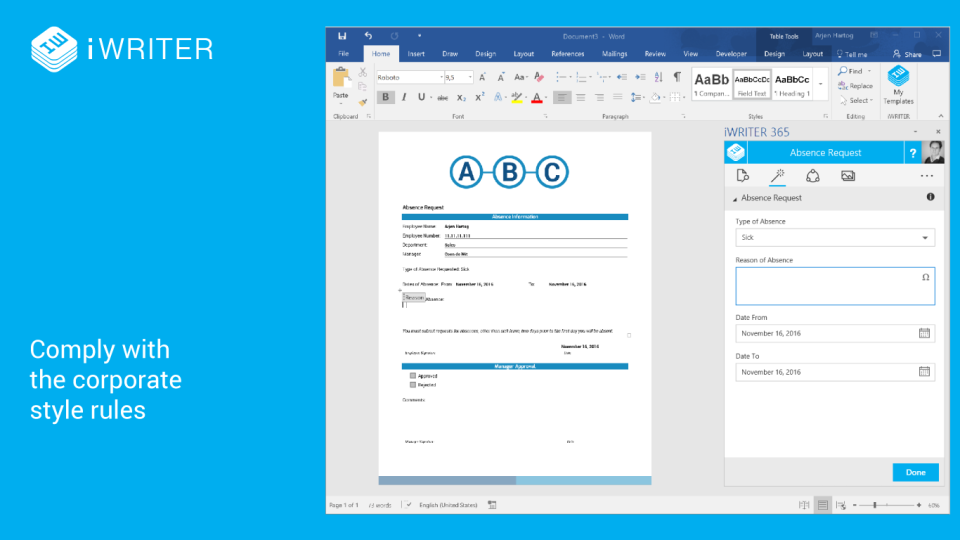Switch to the Developer tab

coord(731,54)
